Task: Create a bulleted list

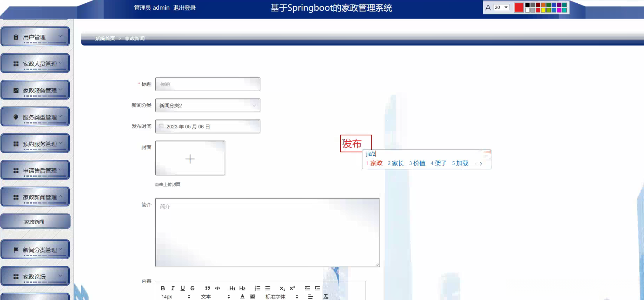Action: tap(267, 288)
